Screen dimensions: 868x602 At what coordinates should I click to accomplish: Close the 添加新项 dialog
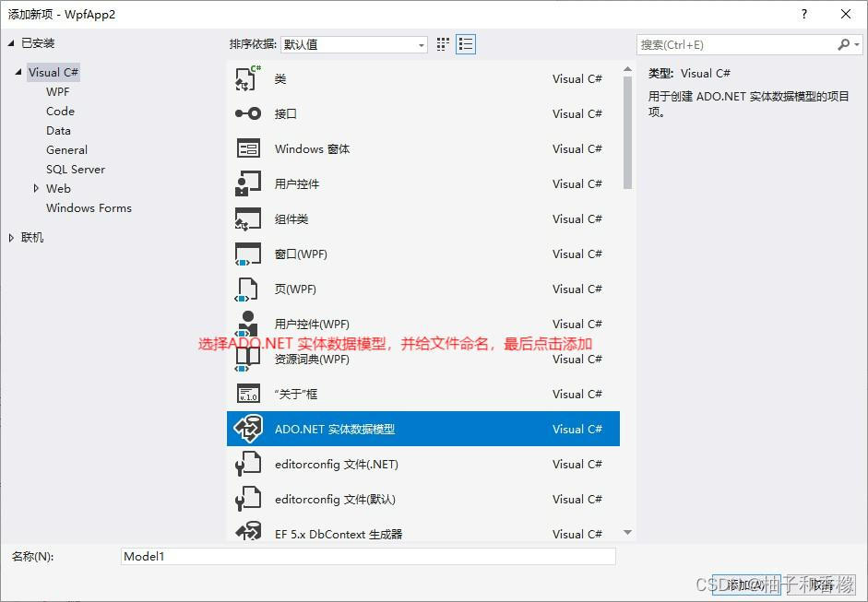click(846, 15)
